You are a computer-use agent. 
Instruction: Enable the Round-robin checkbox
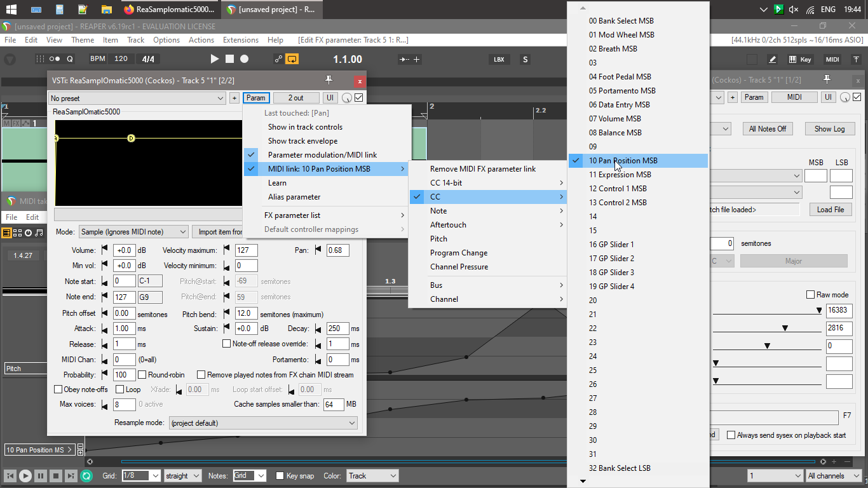coord(142,375)
